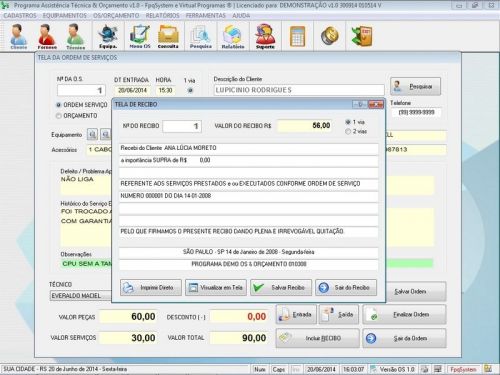
Task: Click the NUMERO 000001 receipt line
Action: click(x=249, y=196)
